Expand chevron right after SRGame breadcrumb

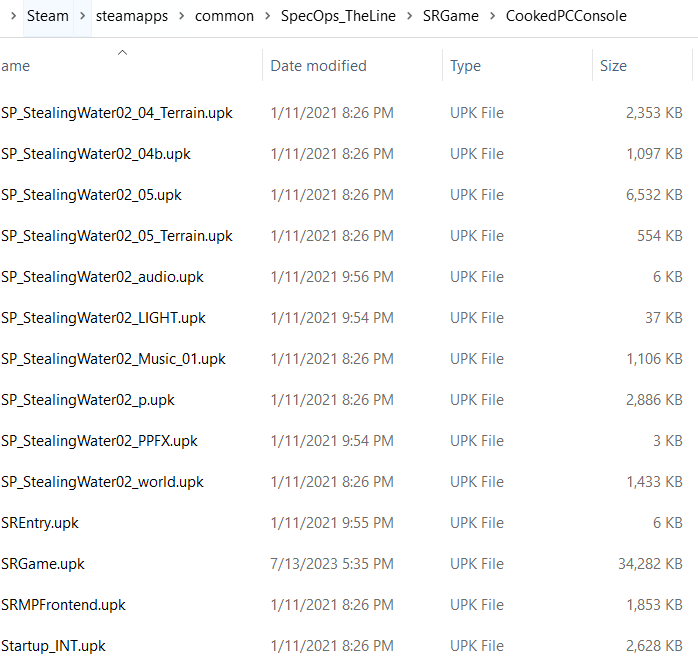point(492,16)
